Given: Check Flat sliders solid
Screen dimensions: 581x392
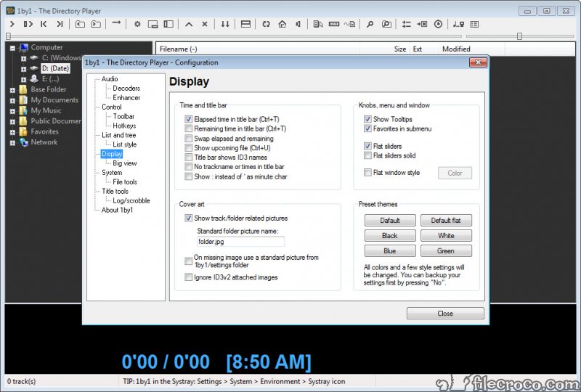Looking at the screenshot, I should click(x=367, y=155).
